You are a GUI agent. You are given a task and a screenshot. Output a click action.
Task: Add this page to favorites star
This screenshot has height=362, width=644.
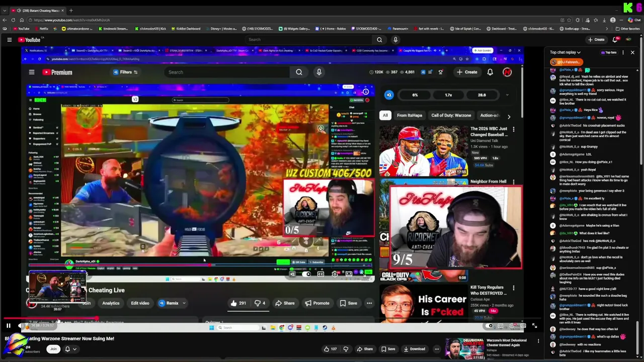570,20
